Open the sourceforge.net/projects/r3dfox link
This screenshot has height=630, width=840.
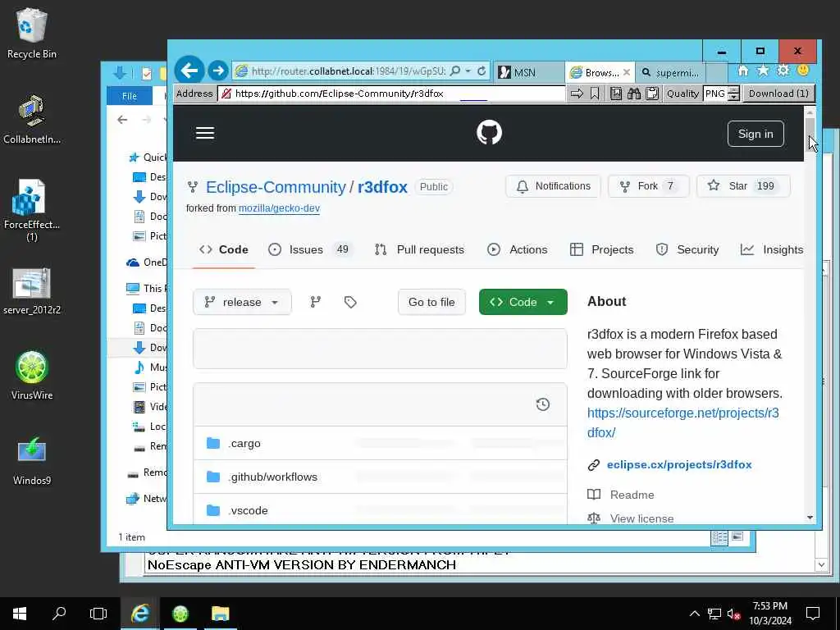(683, 422)
